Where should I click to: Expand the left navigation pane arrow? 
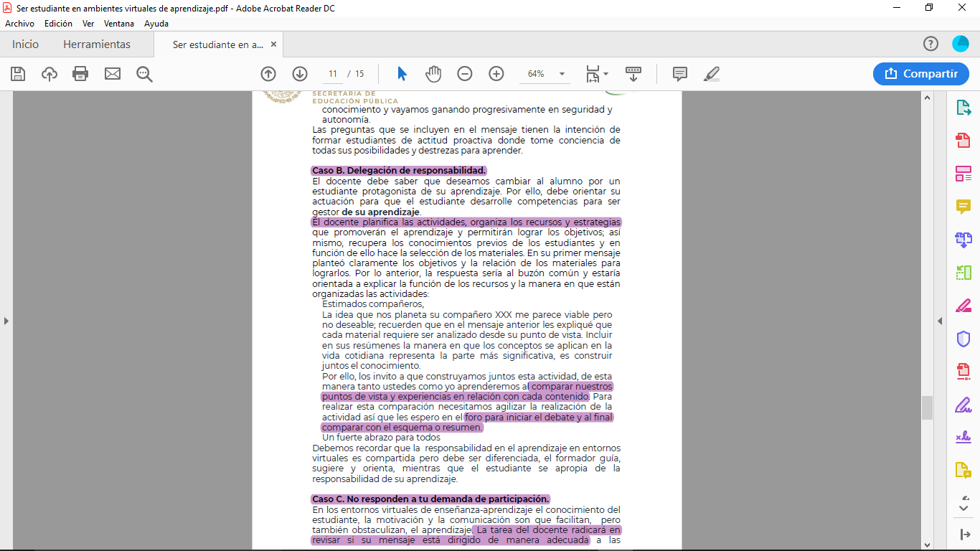(x=6, y=321)
